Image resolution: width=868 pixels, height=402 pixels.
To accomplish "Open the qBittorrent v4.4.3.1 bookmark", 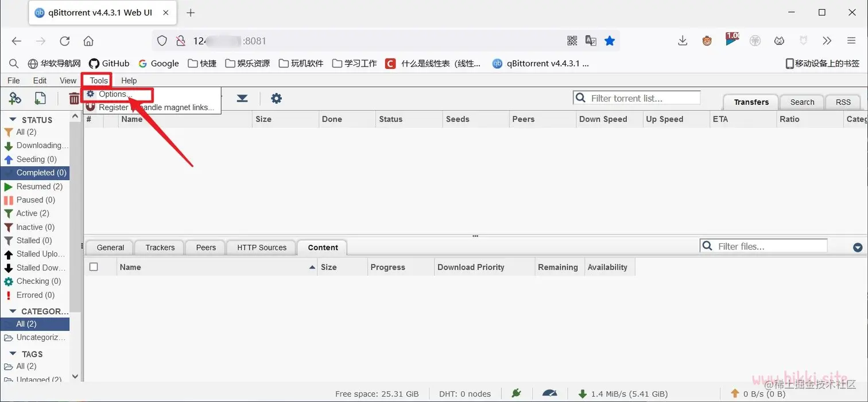I will point(541,63).
